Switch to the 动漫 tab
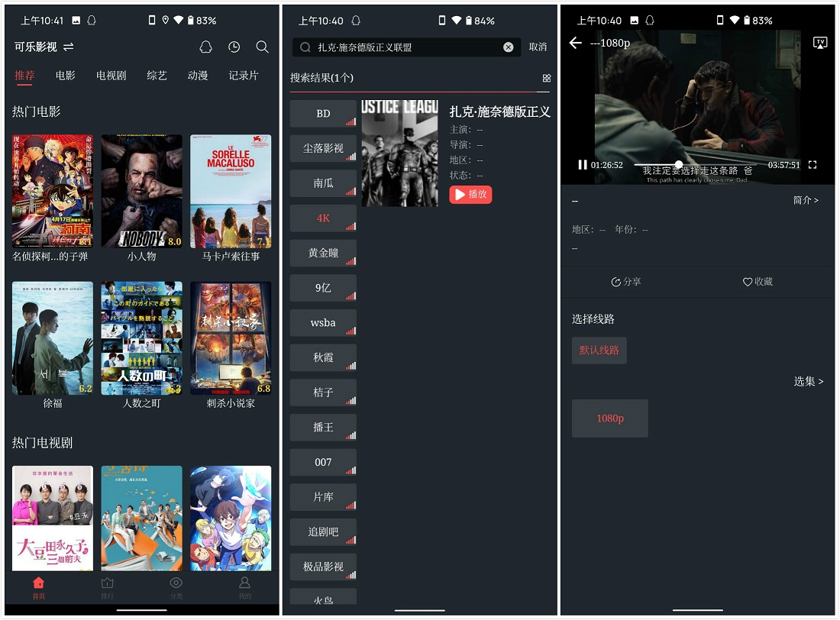 point(198,76)
